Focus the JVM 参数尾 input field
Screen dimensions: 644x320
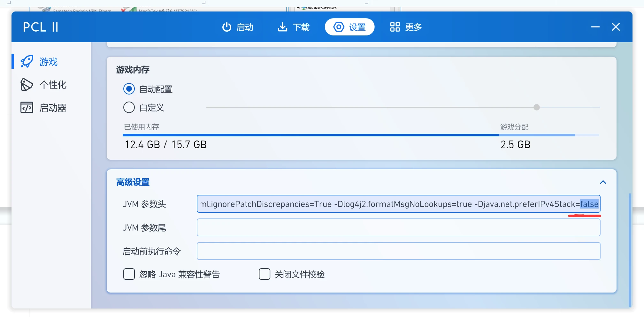pyautogui.click(x=398, y=227)
